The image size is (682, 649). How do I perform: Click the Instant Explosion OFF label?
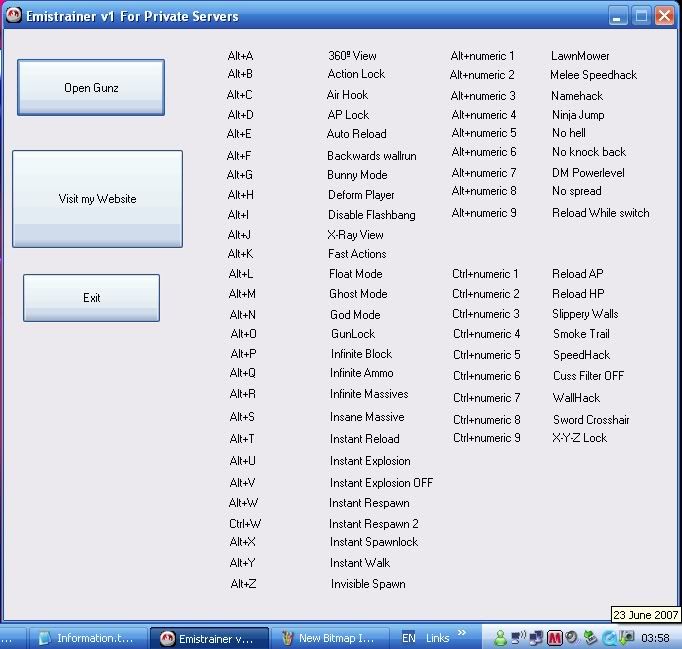(381, 483)
